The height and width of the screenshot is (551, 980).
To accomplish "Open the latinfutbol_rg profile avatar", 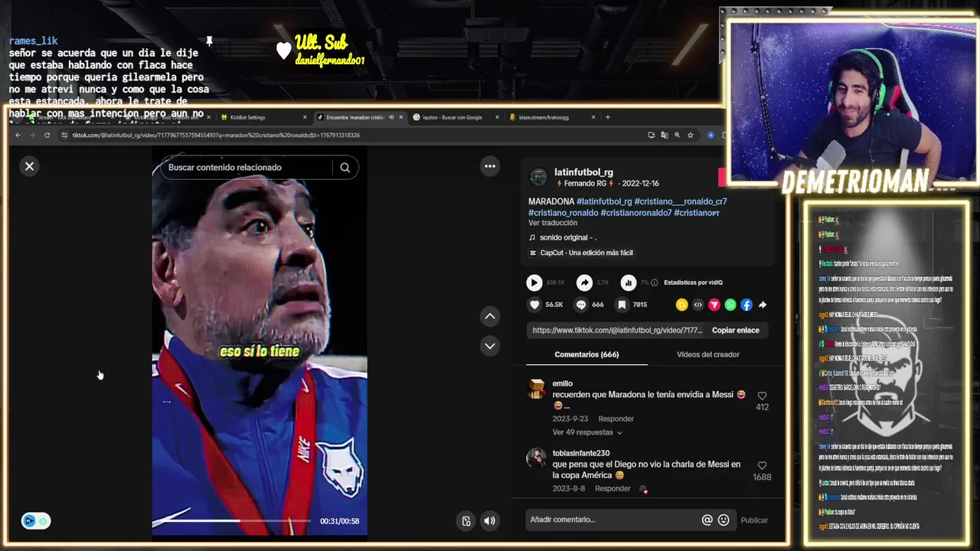I will (538, 178).
